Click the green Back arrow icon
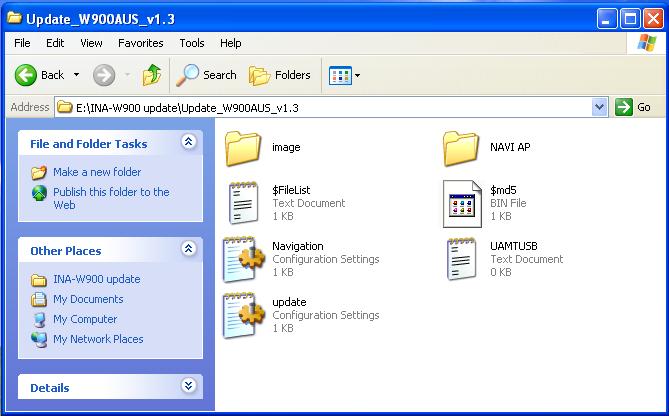 coord(26,75)
